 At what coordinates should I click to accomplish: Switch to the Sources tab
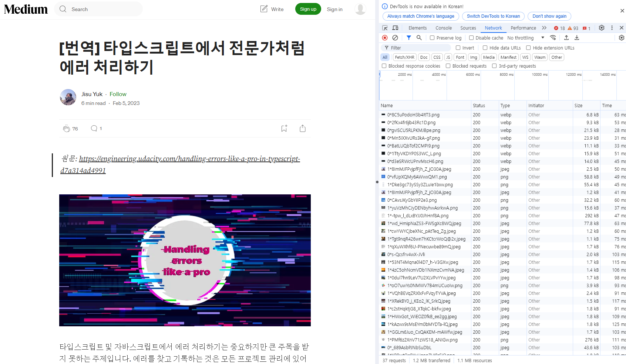click(x=468, y=28)
